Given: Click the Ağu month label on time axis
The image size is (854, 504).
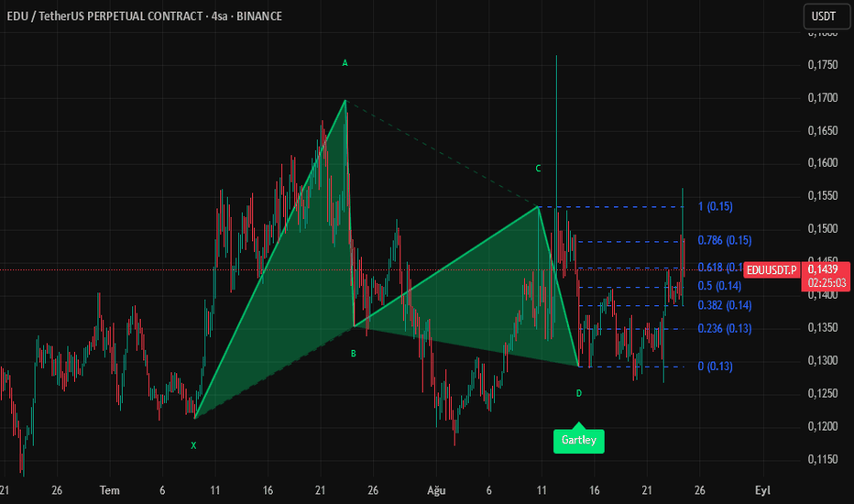Looking at the screenshot, I should coord(437,490).
